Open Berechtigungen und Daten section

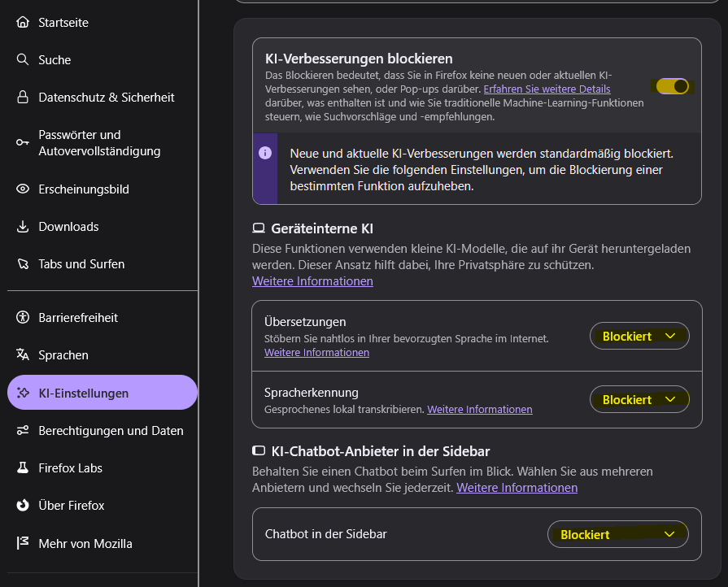[102, 431]
